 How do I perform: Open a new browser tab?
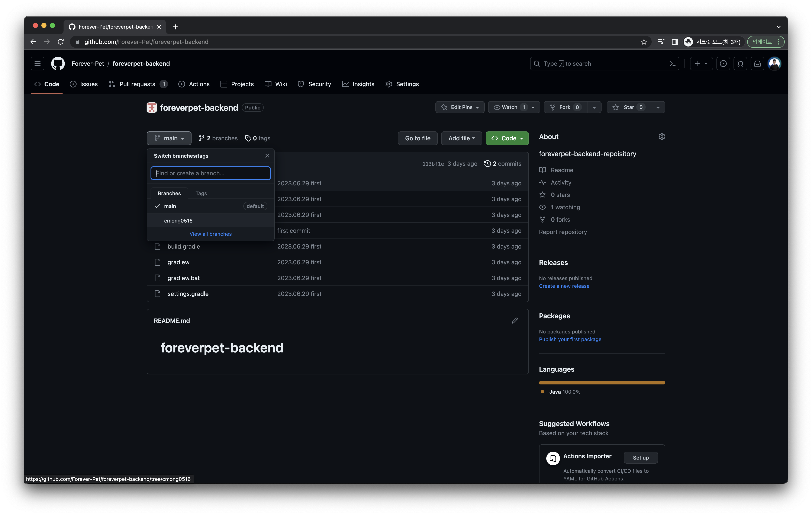pos(175,27)
